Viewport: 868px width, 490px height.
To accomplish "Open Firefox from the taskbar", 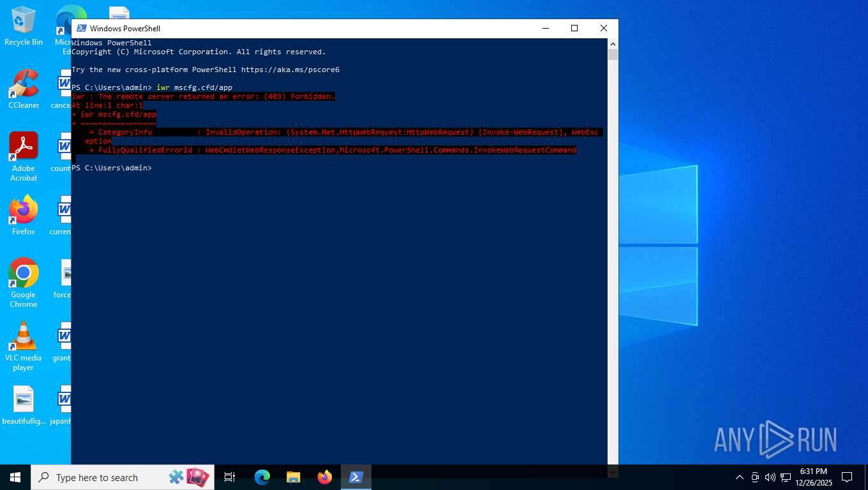I will 325,477.
